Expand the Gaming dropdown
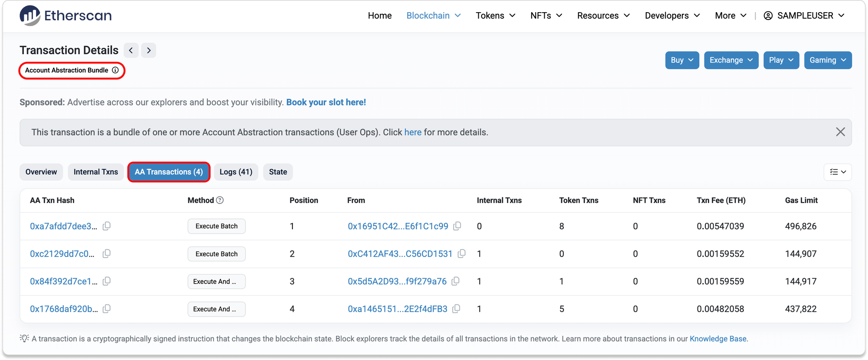Viewport: 868px width, 360px height. [x=828, y=60]
